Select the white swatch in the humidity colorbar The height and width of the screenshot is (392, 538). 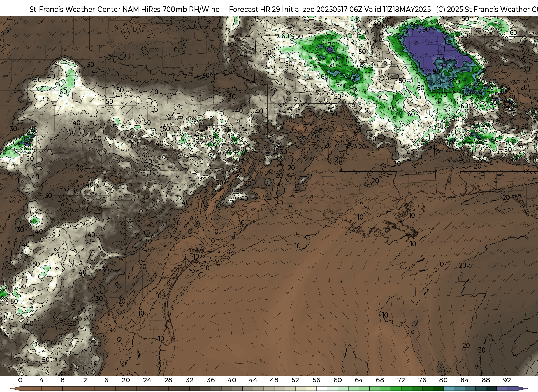pos(322,389)
